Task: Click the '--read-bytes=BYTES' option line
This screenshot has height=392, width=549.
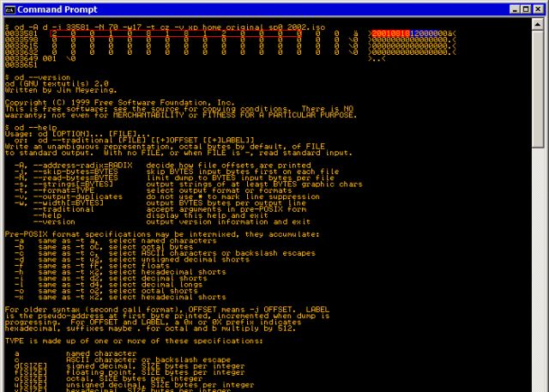Action: pyautogui.click(x=174, y=178)
